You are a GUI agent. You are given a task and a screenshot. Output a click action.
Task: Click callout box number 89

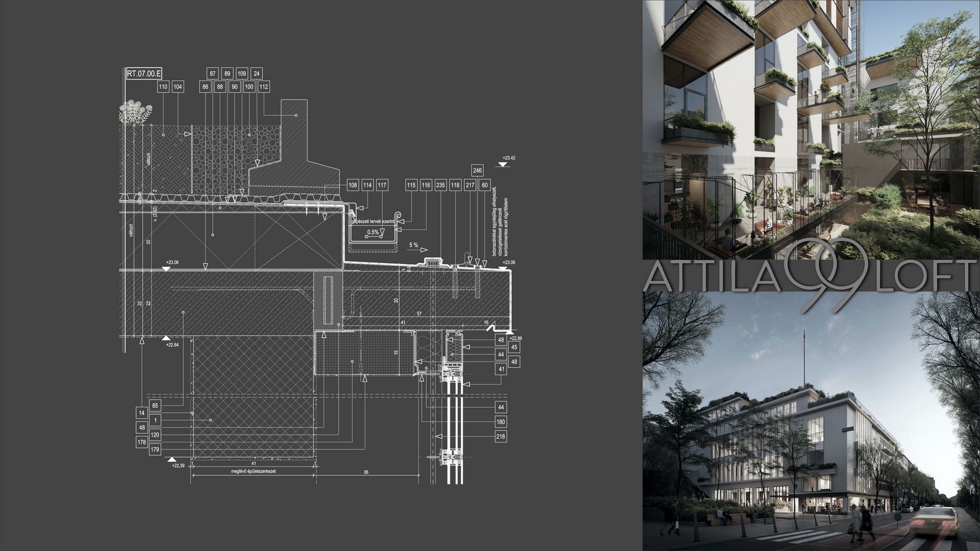tap(228, 73)
